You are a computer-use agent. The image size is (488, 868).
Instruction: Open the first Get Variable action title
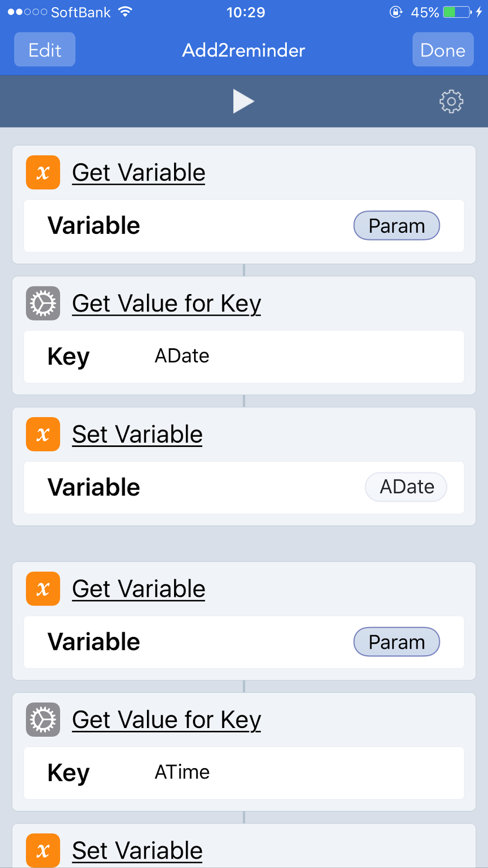click(139, 173)
